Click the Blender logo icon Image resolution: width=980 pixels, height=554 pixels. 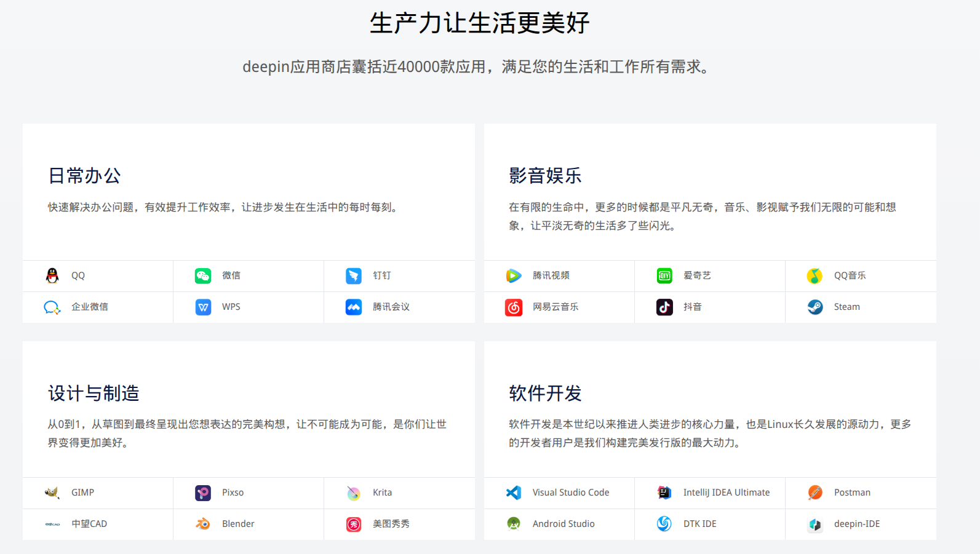tap(203, 524)
